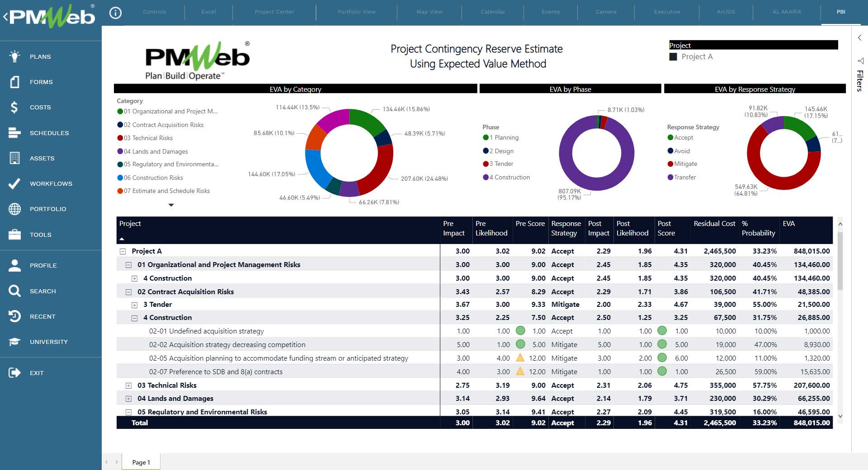
Task: Switch to the Project Center tab
Action: point(274,12)
